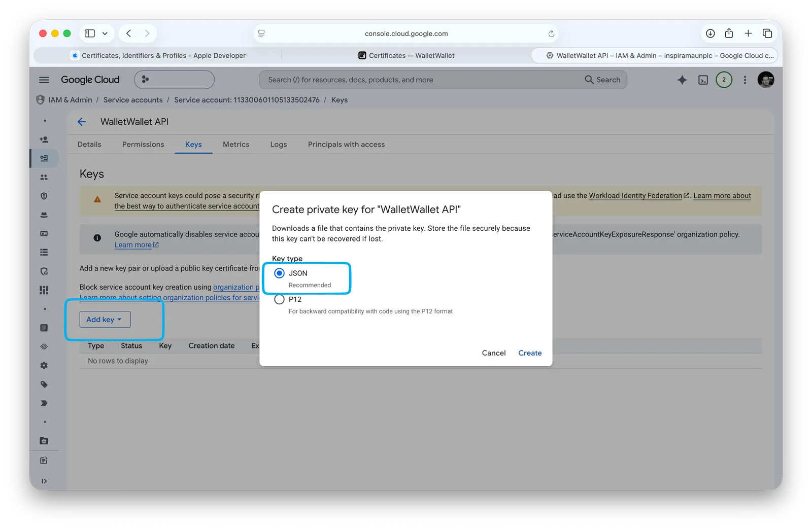
Task: Open Principals with access tab
Action: click(346, 145)
